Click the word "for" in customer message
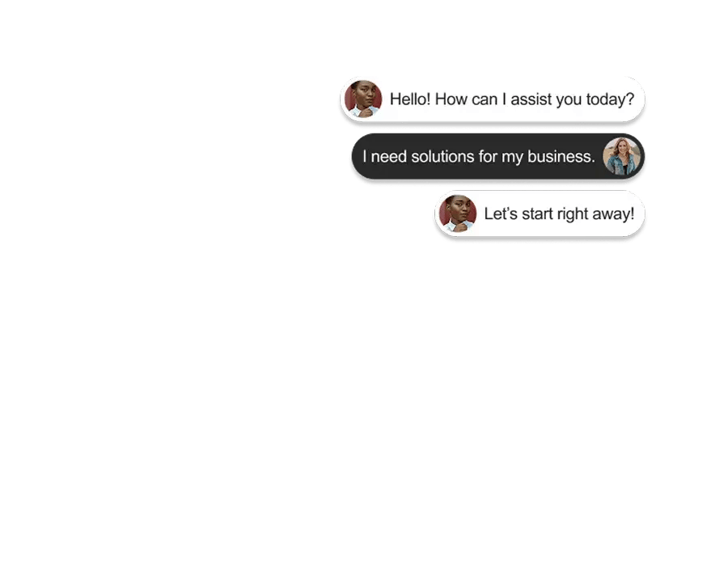 pyautogui.click(x=488, y=156)
